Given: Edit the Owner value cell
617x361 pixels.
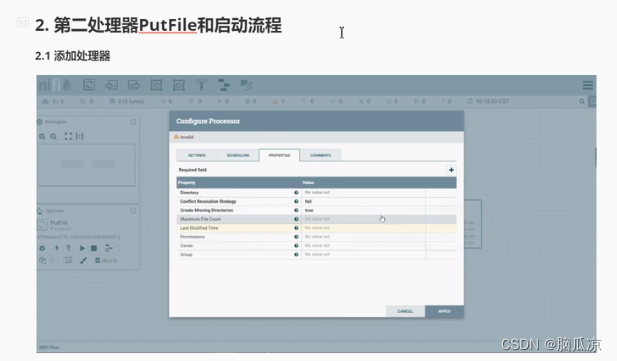Looking at the screenshot, I should (x=363, y=246).
